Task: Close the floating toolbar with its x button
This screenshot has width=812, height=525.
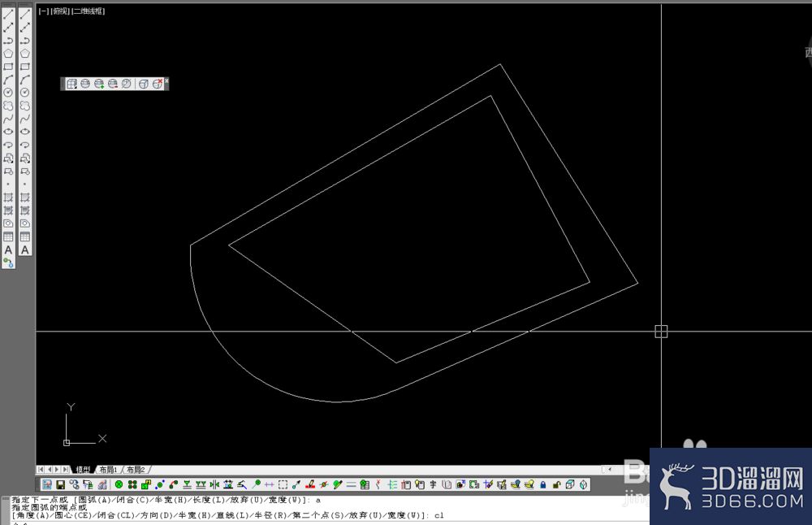Action: coord(166,80)
